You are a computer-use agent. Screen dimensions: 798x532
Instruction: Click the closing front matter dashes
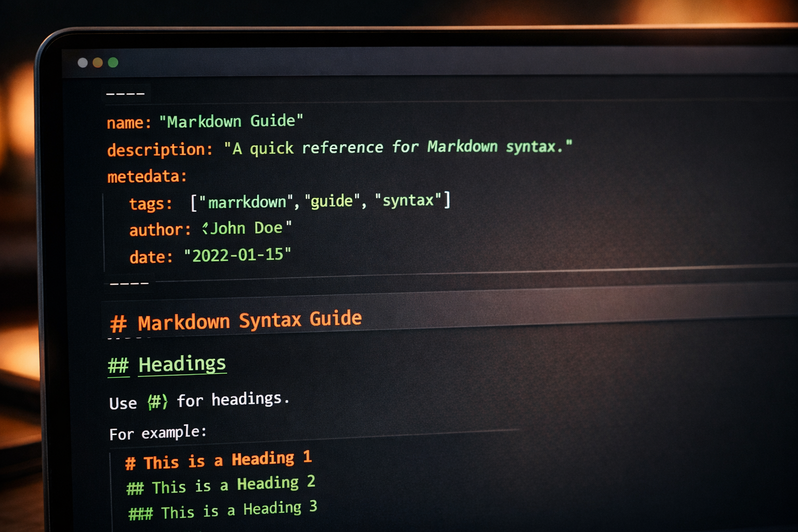pos(129,284)
